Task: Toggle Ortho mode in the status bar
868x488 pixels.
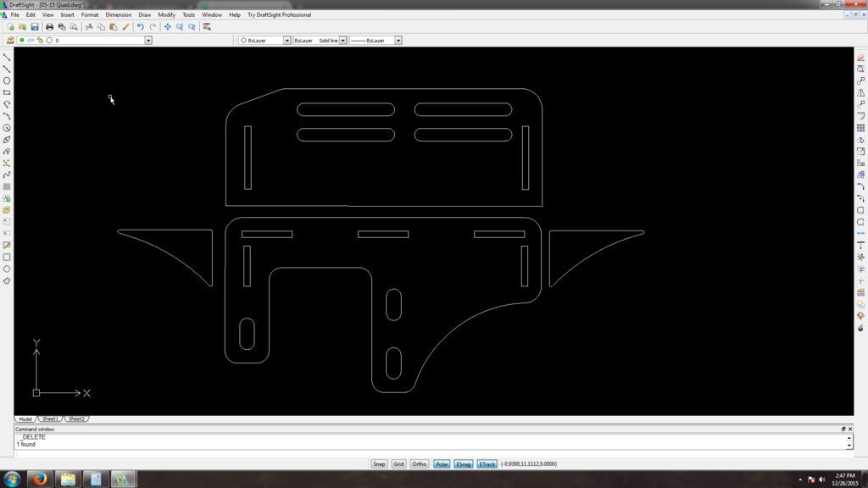Action: pos(419,464)
